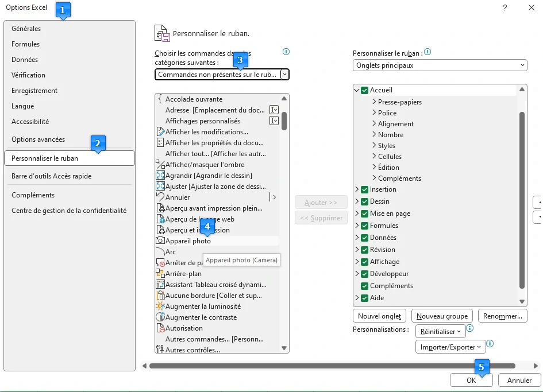Open the Réinitialiser dropdown button
Viewport: 543px width, 392px height.
[x=440, y=331]
